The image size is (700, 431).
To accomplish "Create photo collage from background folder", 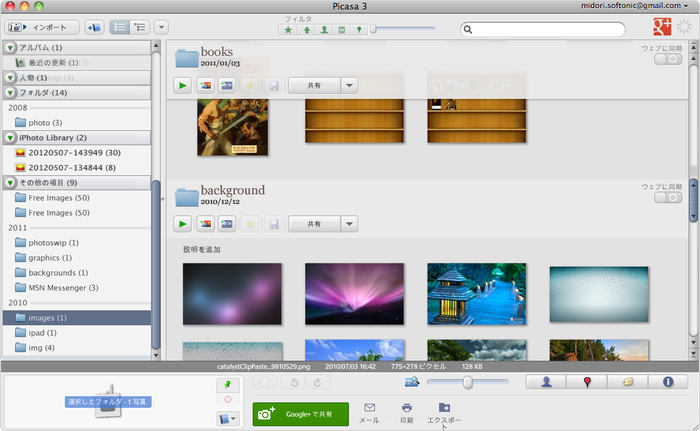I will pyautogui.click(x=206, y=224).
